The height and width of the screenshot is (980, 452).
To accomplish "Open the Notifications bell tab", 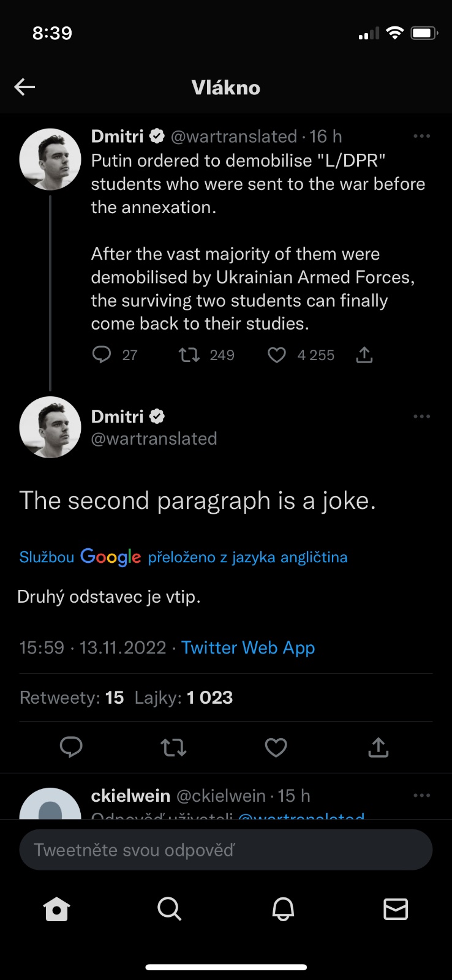I will 283,909.
